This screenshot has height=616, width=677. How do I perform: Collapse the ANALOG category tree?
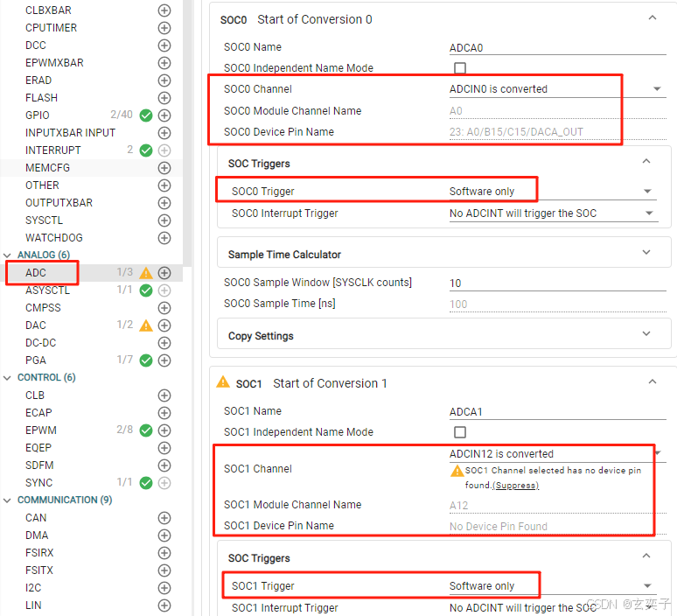point(7,255)
